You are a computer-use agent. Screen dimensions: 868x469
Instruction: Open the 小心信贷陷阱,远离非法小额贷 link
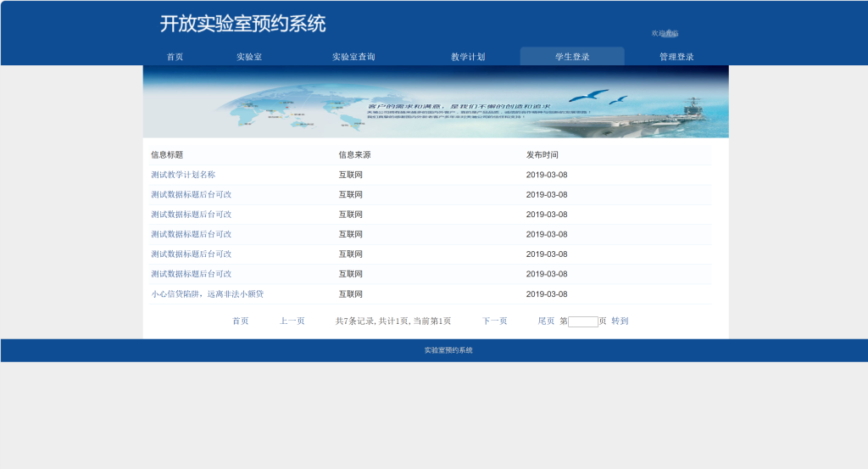coord(207,294)
